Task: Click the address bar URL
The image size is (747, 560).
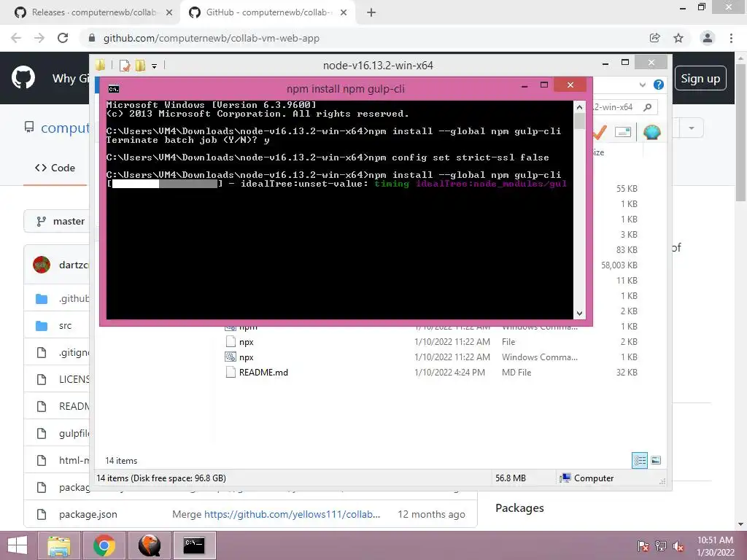Action: (212, 38)
